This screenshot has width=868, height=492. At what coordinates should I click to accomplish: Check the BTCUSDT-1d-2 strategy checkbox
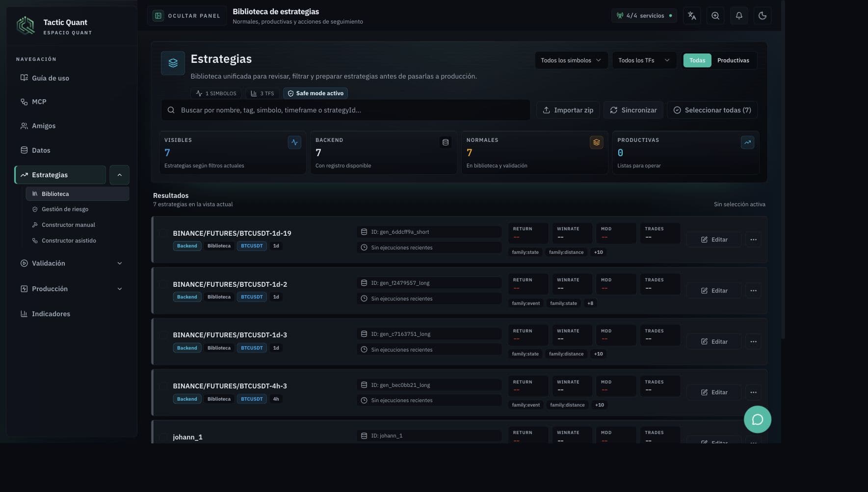[163, 284]
